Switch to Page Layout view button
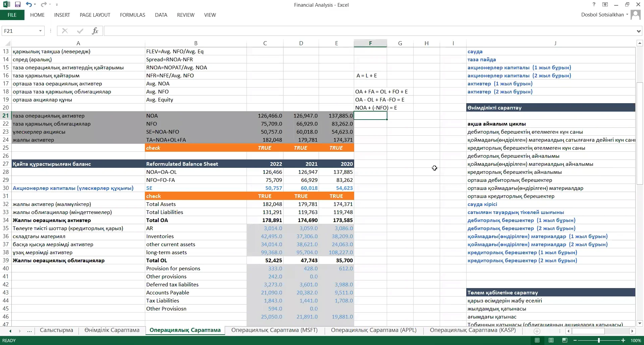 click(x=551, y=340)
